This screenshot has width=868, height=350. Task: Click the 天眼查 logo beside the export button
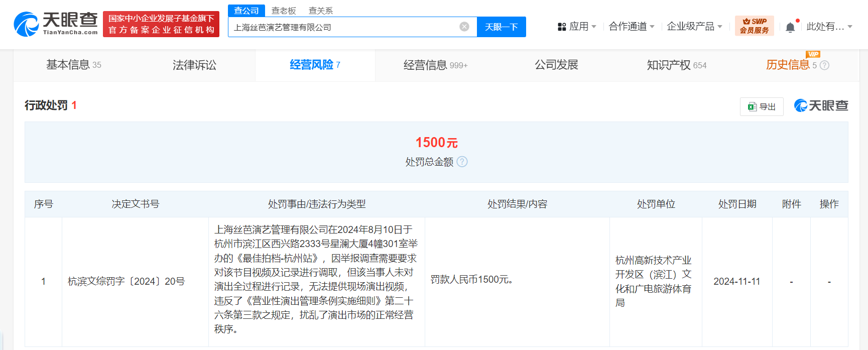coord(821,105)
